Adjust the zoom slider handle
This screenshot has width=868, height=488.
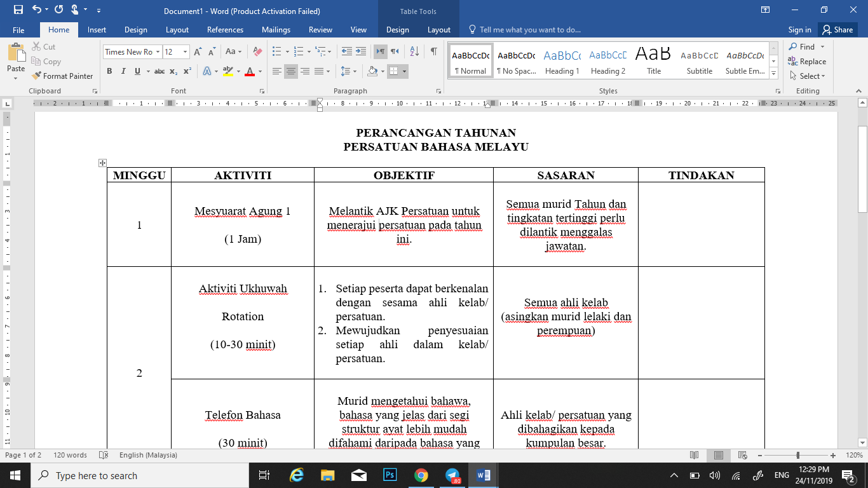coord(798,455)
